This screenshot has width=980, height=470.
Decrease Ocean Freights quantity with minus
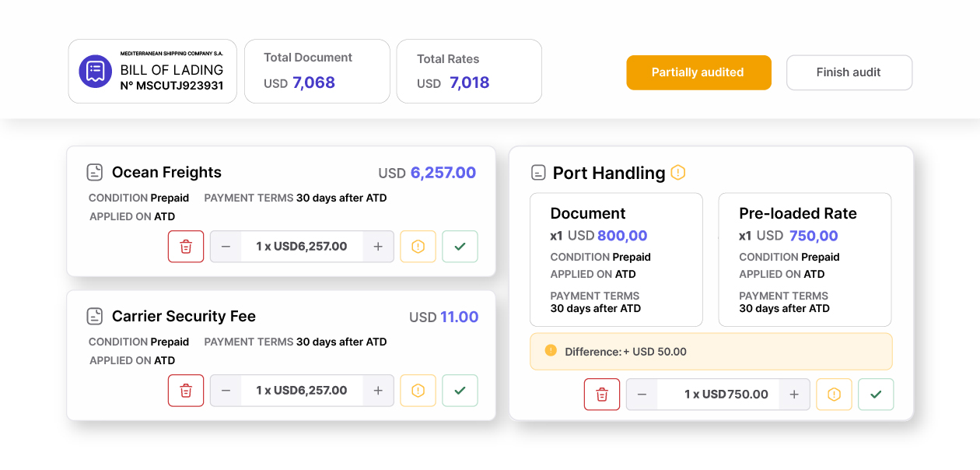(x=226, y=247)
